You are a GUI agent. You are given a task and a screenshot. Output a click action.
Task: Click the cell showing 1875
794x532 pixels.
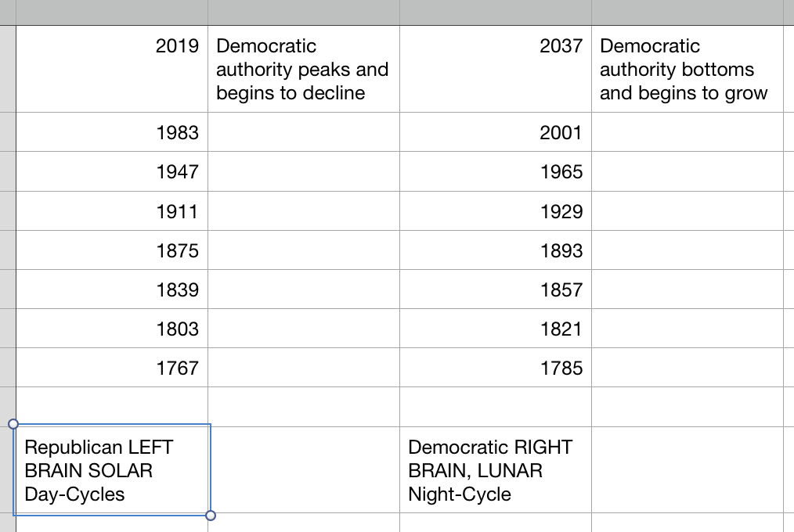pyautogui.click(x=112, y=250)
